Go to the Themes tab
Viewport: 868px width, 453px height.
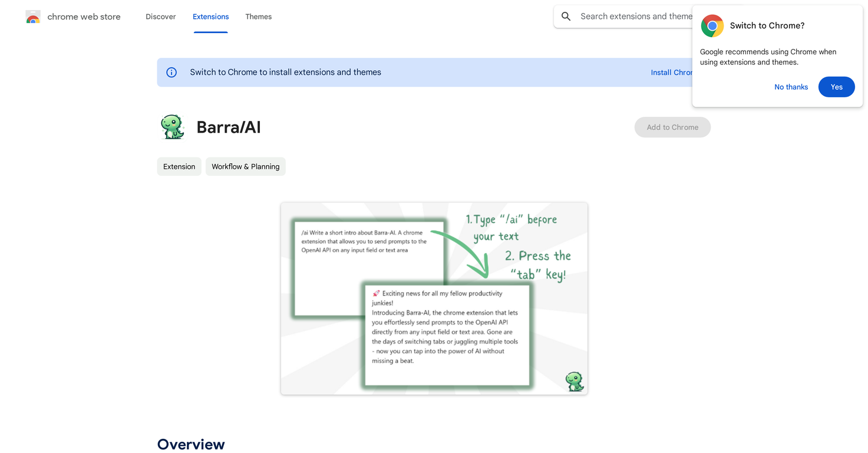tap(259, 17)
